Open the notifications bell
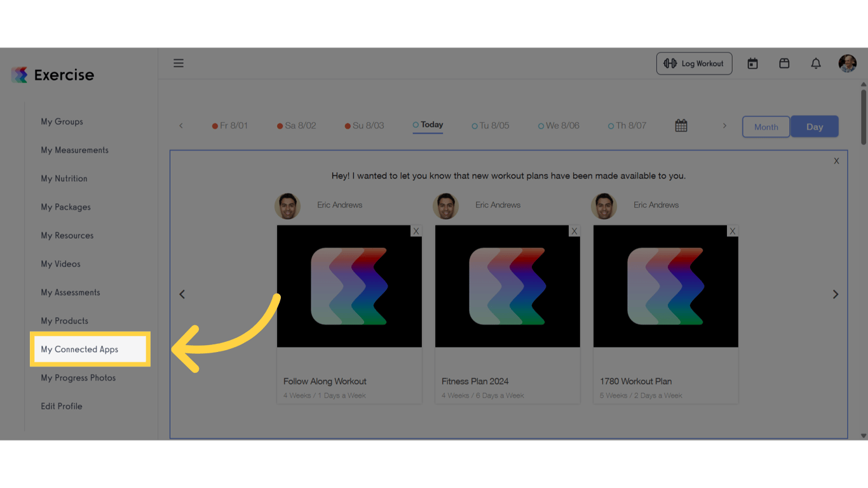The image size is (868, 488). click(x=816, y=63)
